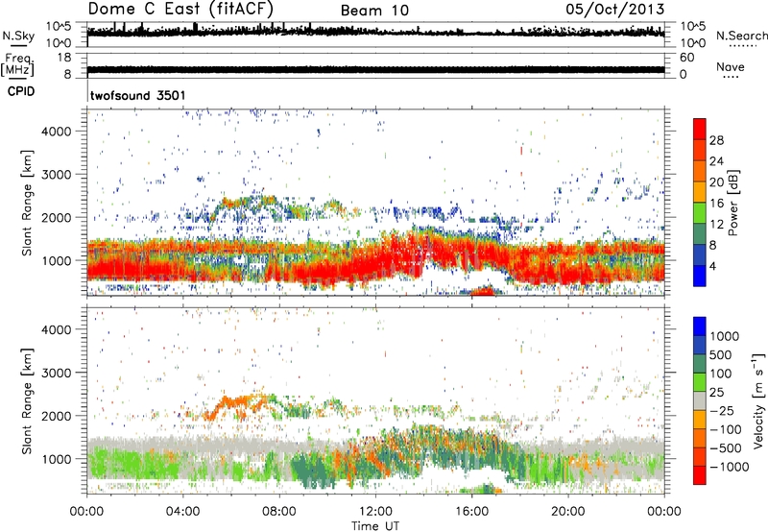
Task: Click the '2000' tick of the power panel
Action: [x=57, y=217]
